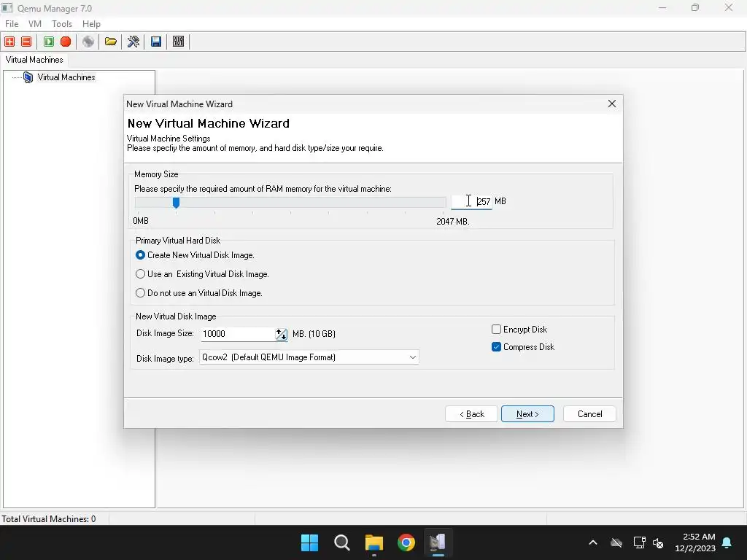Screen dimensions: 747x560
Task: Click the 2047 MB. slider maximum label
Action: (x=452, y=222)
